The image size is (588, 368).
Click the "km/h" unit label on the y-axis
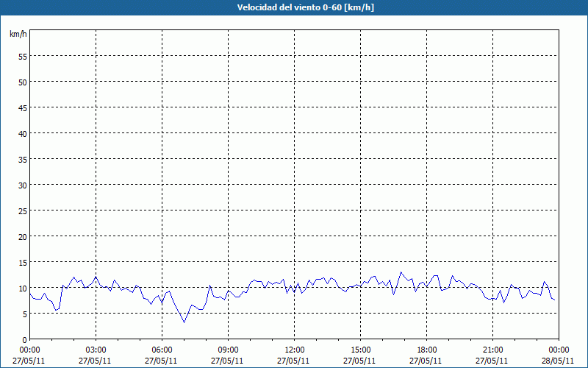[x=18, y=34]
